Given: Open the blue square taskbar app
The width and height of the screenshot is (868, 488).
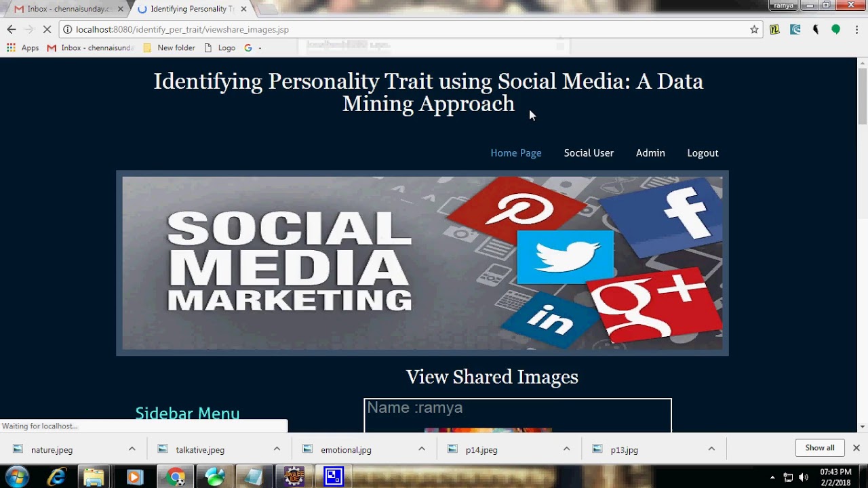Looking at the screenshot, I should point(334,477).
